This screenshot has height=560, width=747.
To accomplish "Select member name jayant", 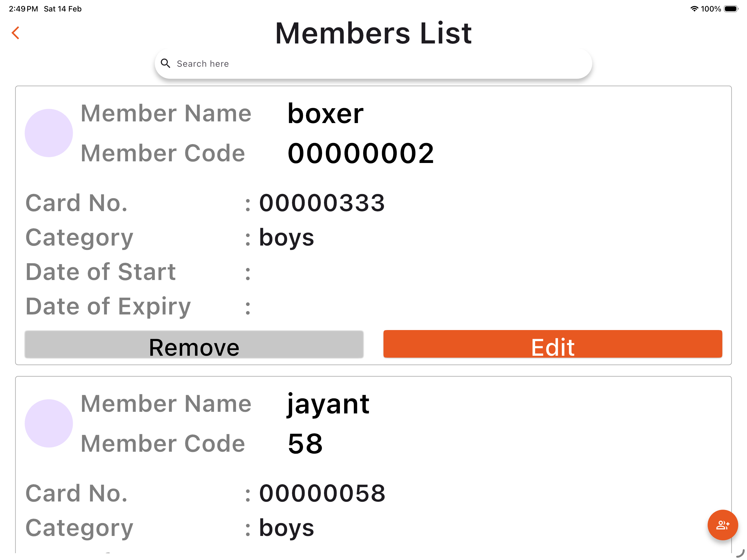I will point(328,405).
